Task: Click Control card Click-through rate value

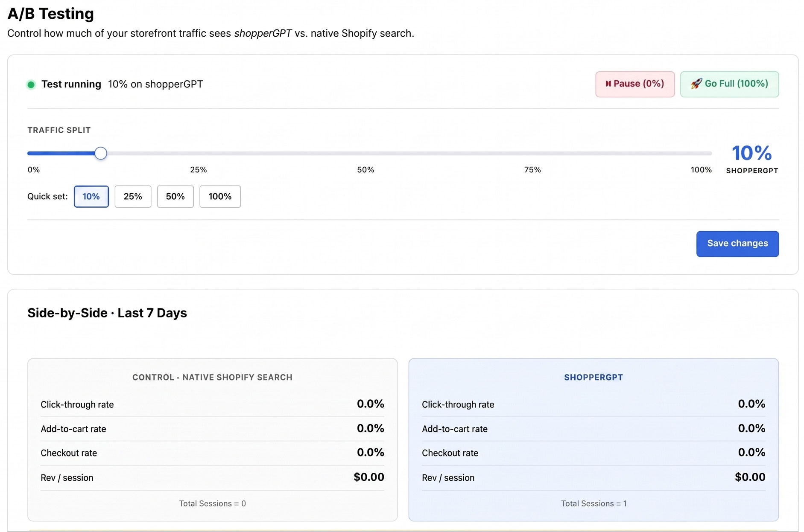Action: point(371,404)
